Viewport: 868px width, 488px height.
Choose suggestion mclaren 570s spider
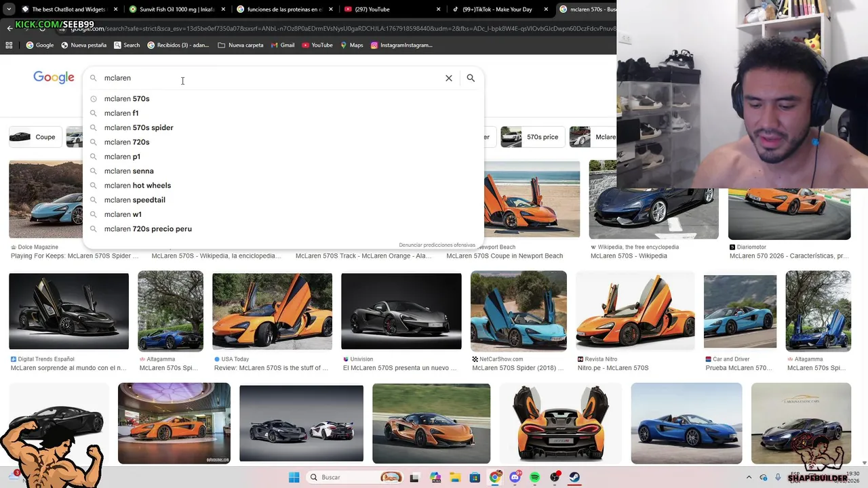click(283, 127)
